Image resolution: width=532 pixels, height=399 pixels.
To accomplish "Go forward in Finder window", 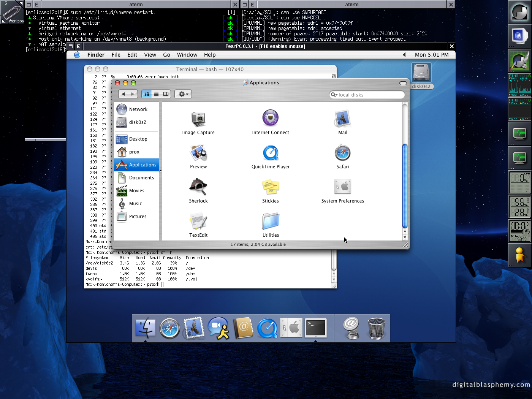I will click(133, 94).
